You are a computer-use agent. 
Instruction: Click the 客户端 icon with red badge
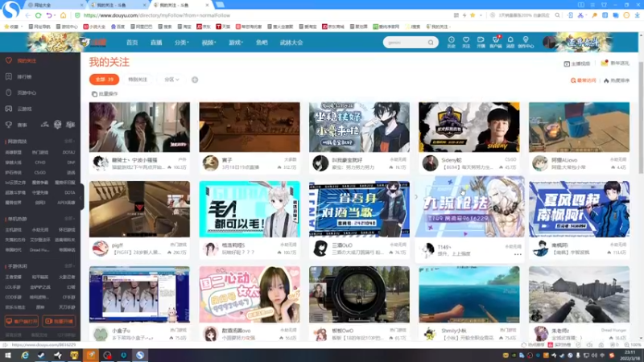[496, 43]
